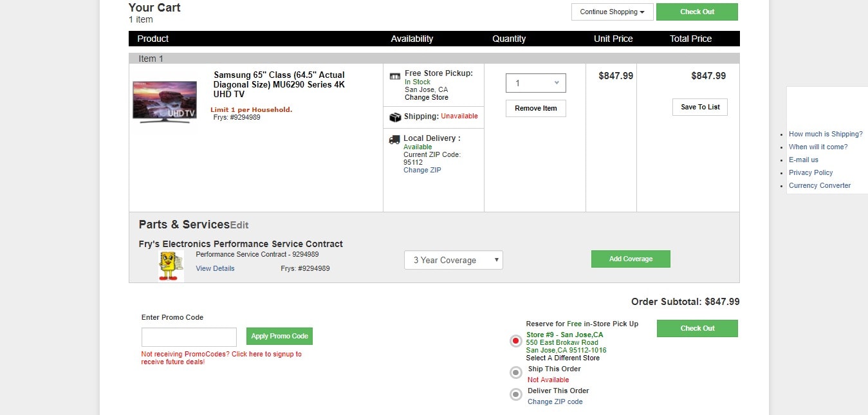Select Reserve for in-store pick up option
Viewport: 868px width, 415px height.
pyautogui.click(x=515, y=341)
